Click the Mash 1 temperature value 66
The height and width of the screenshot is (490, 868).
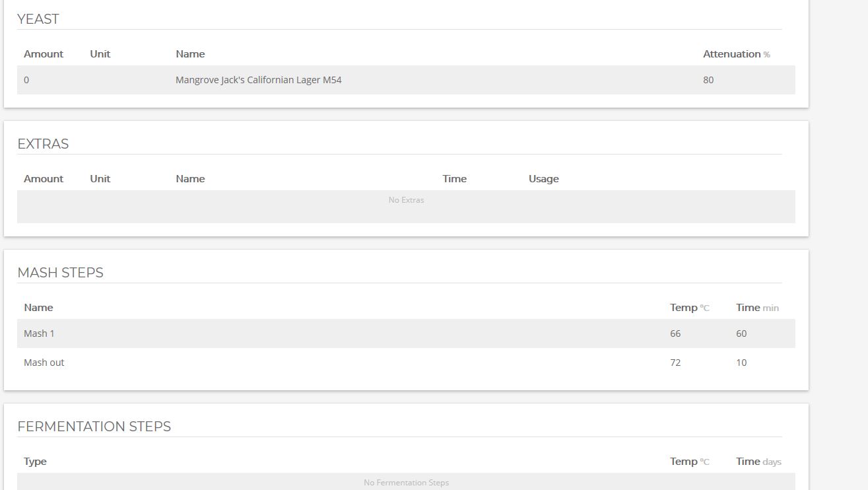pos(675,333)
